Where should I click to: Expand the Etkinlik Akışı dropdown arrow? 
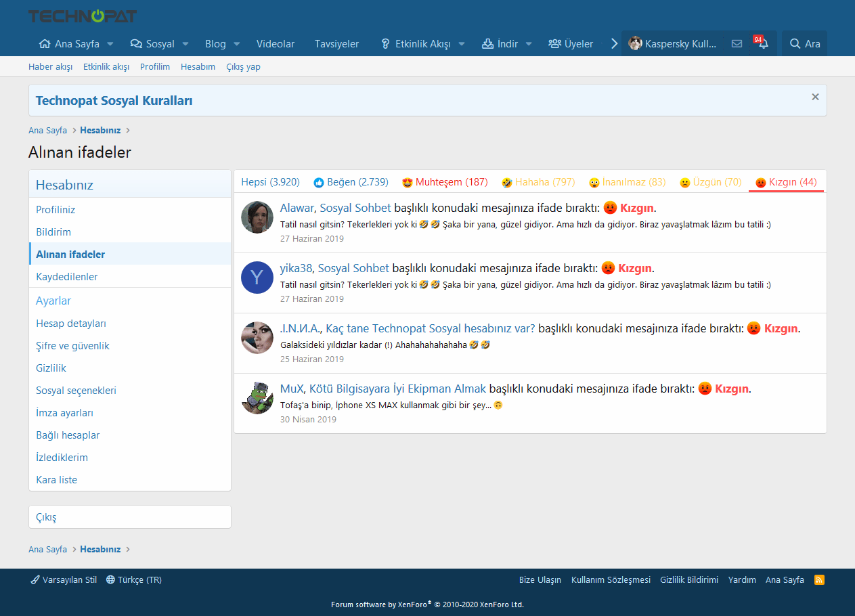click(x=462, y=44)
